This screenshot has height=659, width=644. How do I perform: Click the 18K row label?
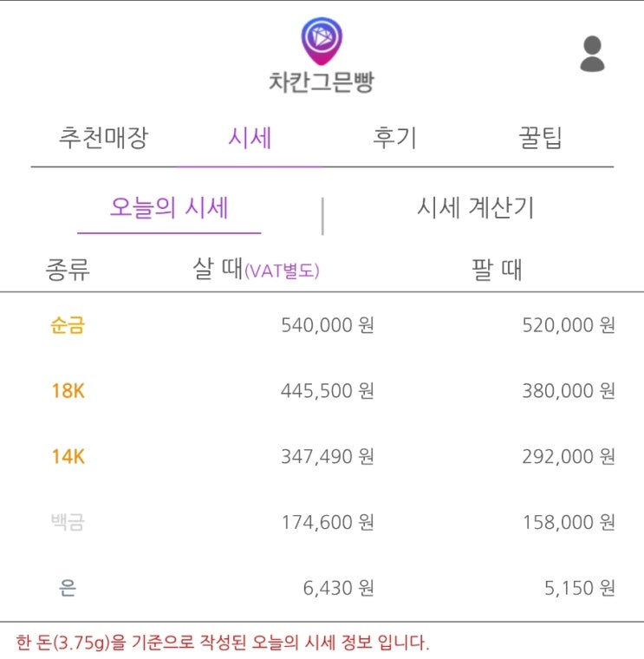coord(68,391)
